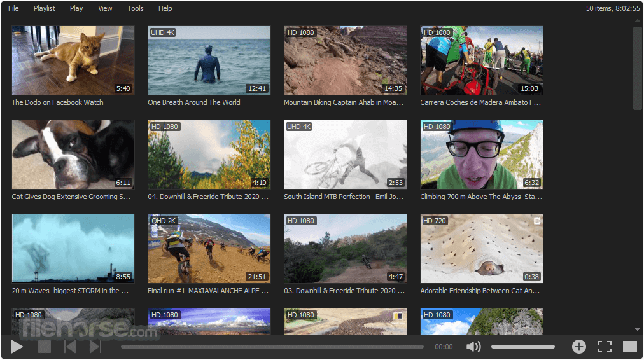Image resolution: width=644 pixels, height=360 pixels.
Task: Click the 00:00 elapsed time display
Action: coord(444,347)
